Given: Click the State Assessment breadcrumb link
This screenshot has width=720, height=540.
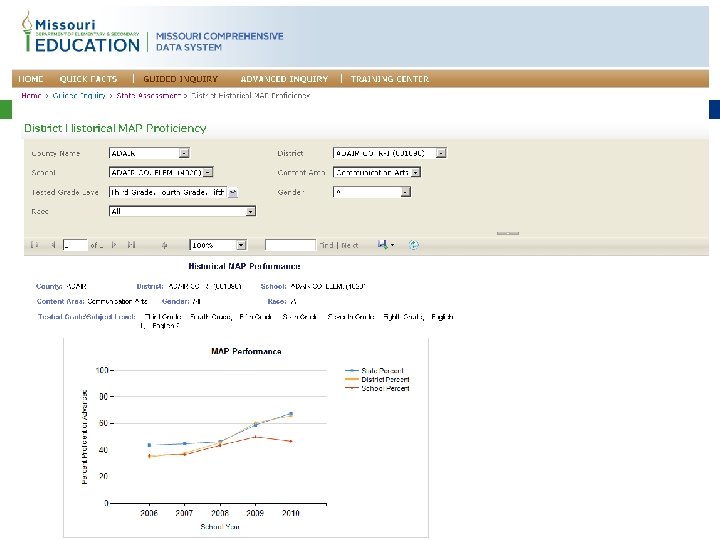Looking at the screenshot, I should click(148, 96).
